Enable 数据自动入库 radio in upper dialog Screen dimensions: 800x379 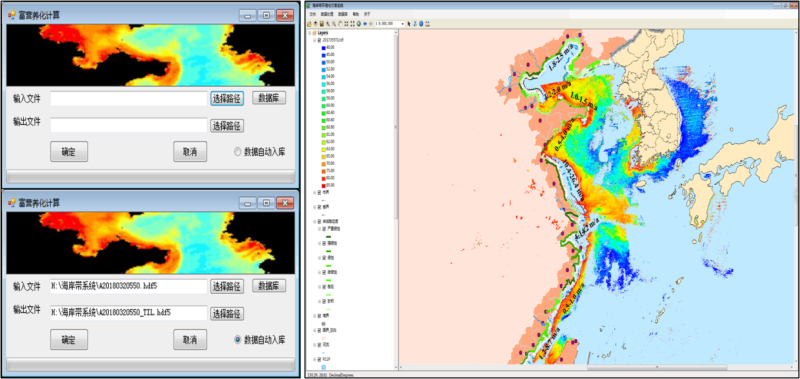click(x=238, y=151)
